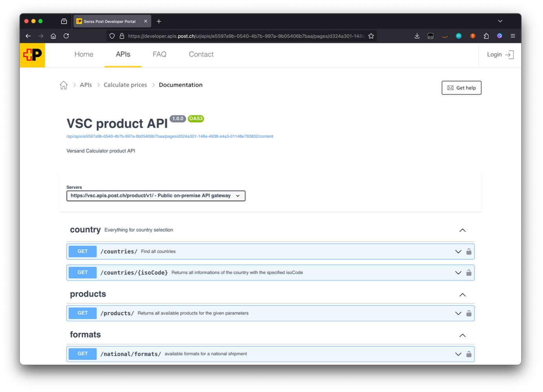Image resolution: width=543 pixels, height=392 pixels.
Task: Click the GET badge of /products/
Action: [82, 313]
